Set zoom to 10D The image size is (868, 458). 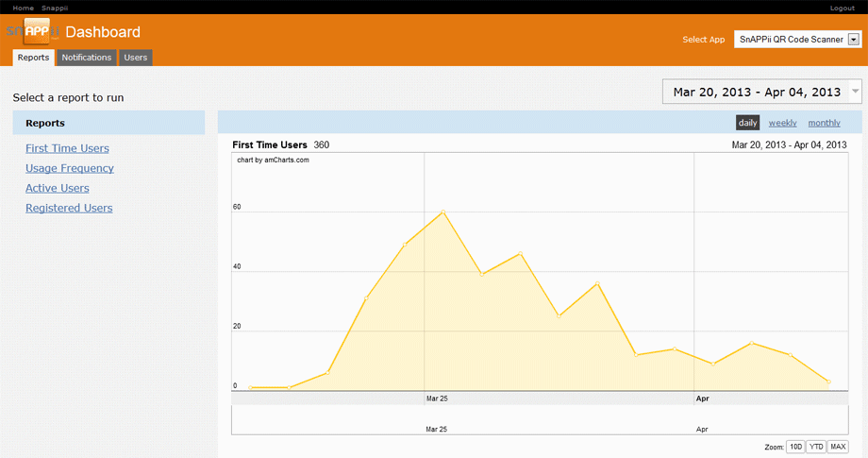coord(796,447)
